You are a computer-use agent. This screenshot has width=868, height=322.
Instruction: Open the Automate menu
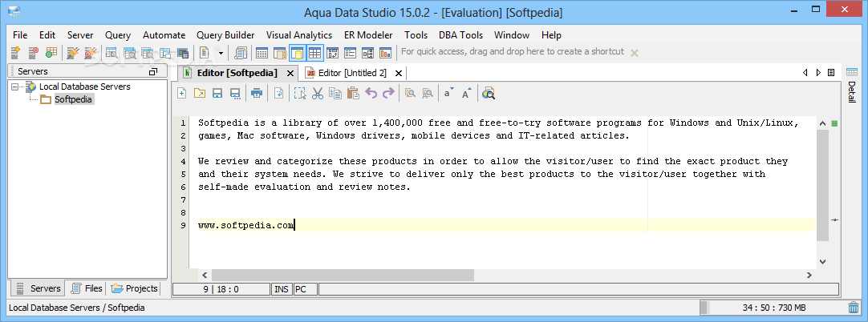tap(164, 34)
